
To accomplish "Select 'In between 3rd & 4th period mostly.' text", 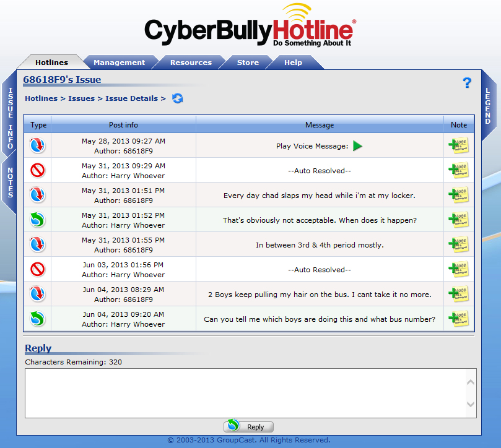I will 320,245.
